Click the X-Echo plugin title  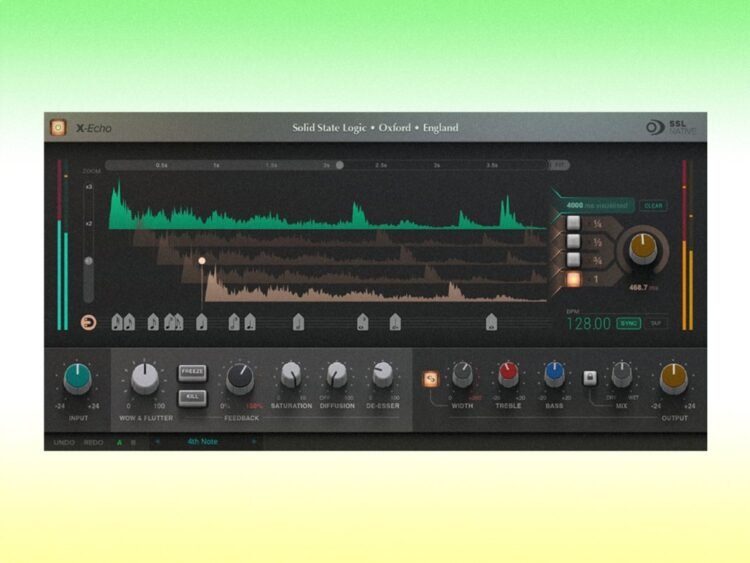[x=94, y=128]
